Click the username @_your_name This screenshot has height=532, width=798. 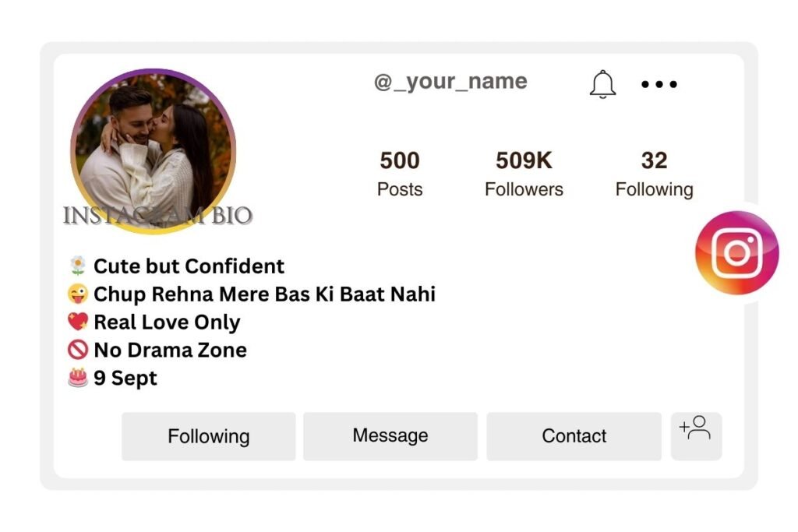(450, 81)
